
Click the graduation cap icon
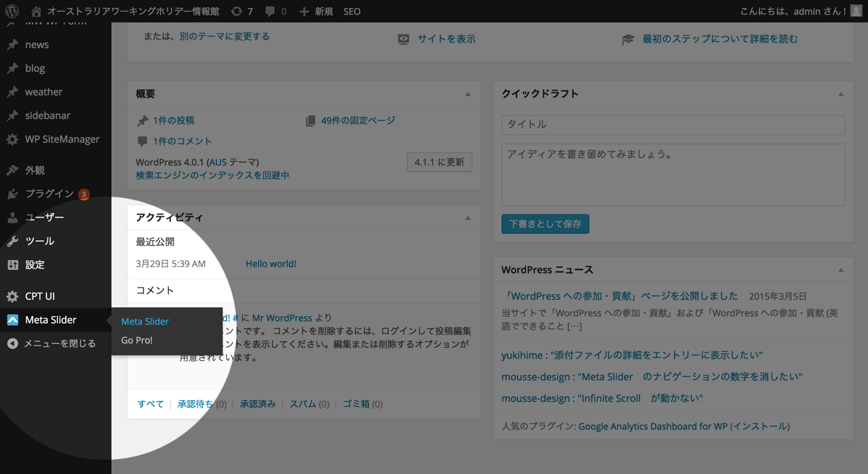[628, 39]
